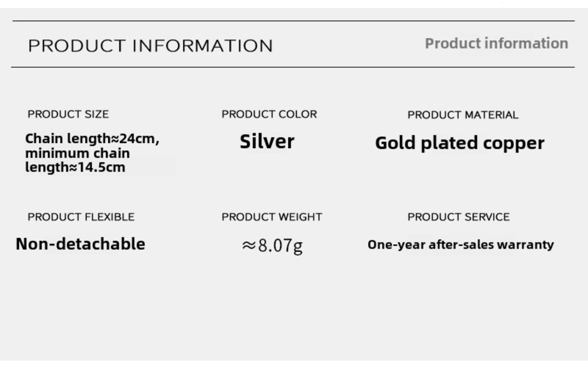Image resolution: width=588 pixels, height=370 pixels.
Task: Select the "Silver" color value
Action: click(267, 142)
